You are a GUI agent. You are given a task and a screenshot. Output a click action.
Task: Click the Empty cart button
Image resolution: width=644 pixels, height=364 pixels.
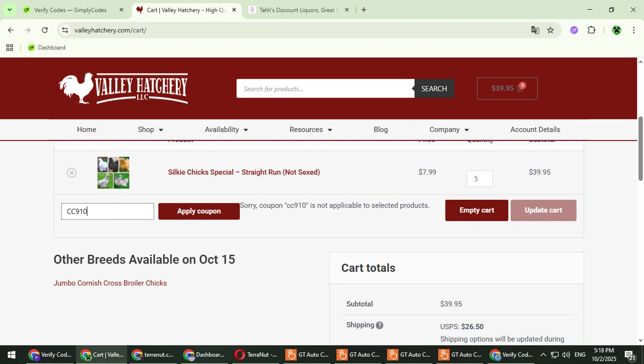(477, 211)
